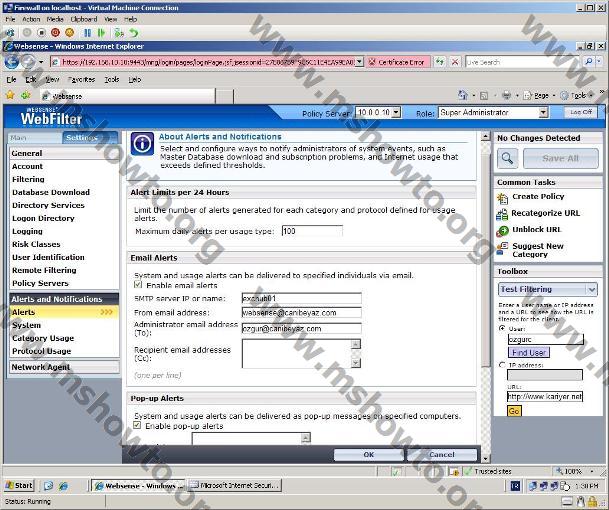Click the About Alerts info icon

click(142, 144)
